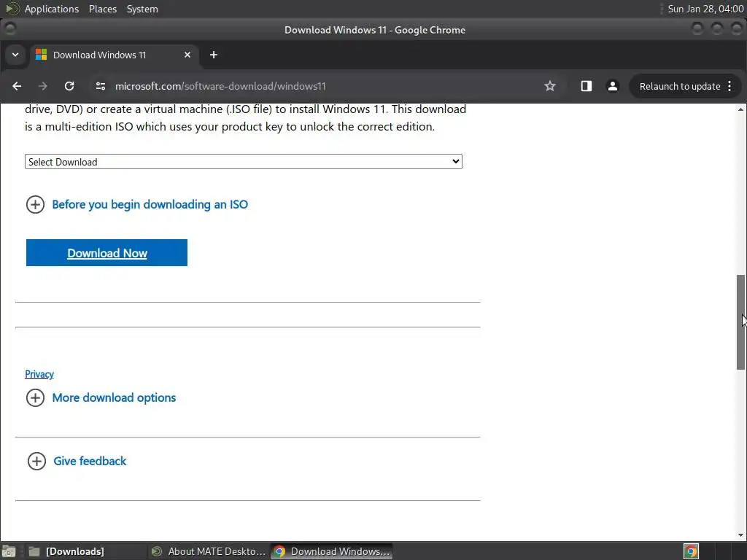Image resolution: width=747 pixels, height=560 pixels.
Task: Open the Places menu
Action: (102, 9)
